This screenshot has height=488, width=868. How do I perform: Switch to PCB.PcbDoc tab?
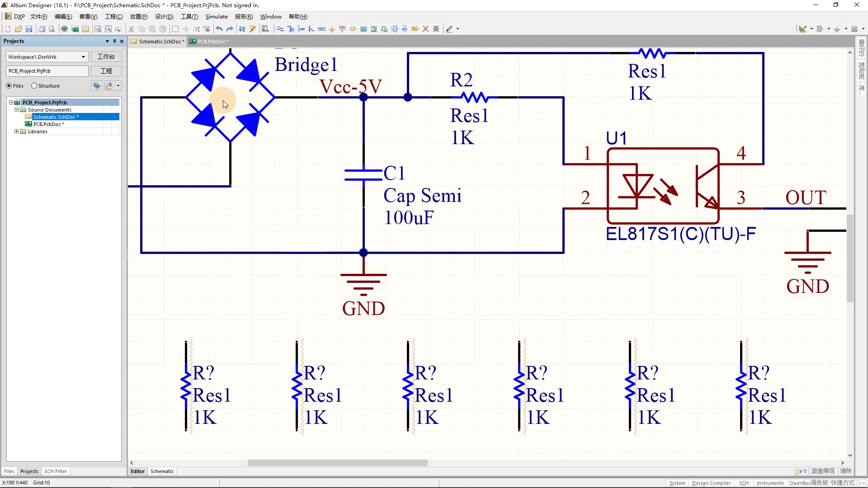click(213, 41)
